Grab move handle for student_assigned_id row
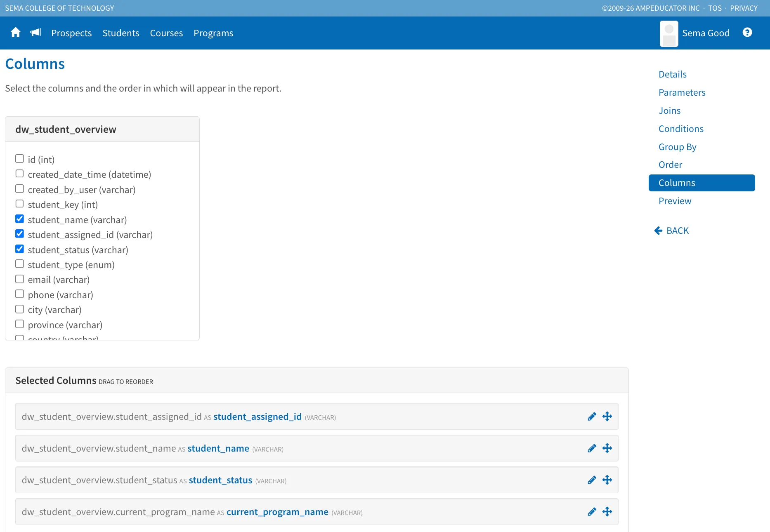 (x=607, y=417)
